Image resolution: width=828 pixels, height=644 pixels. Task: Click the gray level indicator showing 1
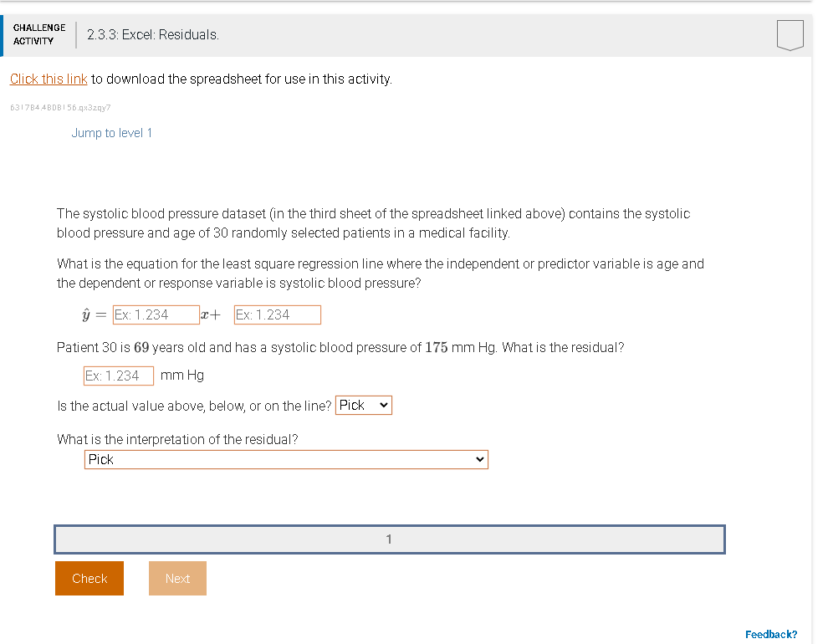(x=389, y=539)
